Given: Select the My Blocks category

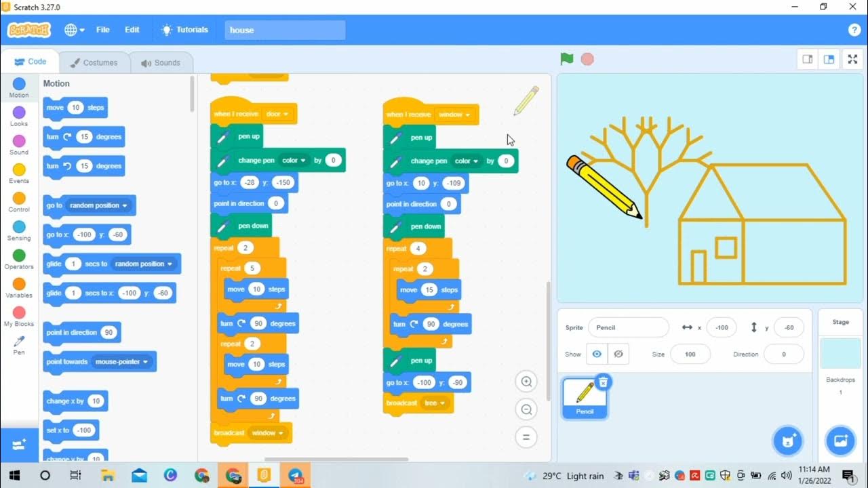Looking at the screenshot, I should [x=19, y=316].
